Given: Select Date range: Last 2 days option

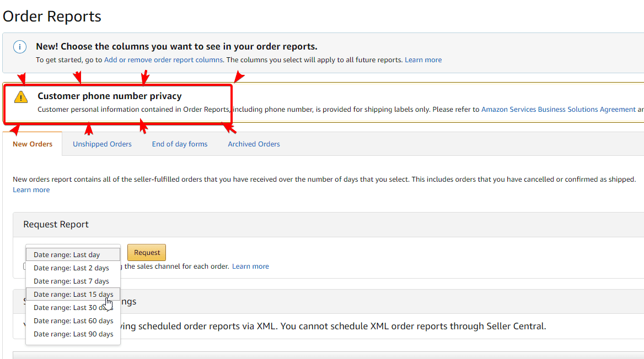Looking at the screenshot, I should (x=73, y=268).
